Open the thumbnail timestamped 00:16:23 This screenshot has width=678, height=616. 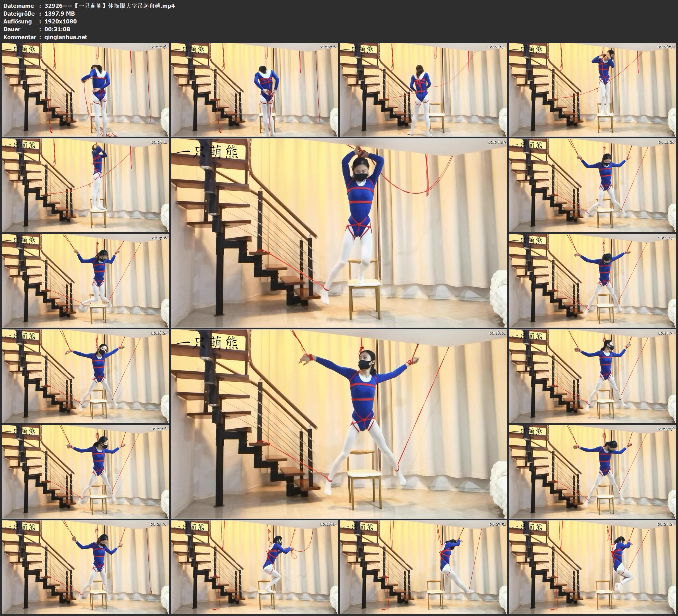(85, 376)
